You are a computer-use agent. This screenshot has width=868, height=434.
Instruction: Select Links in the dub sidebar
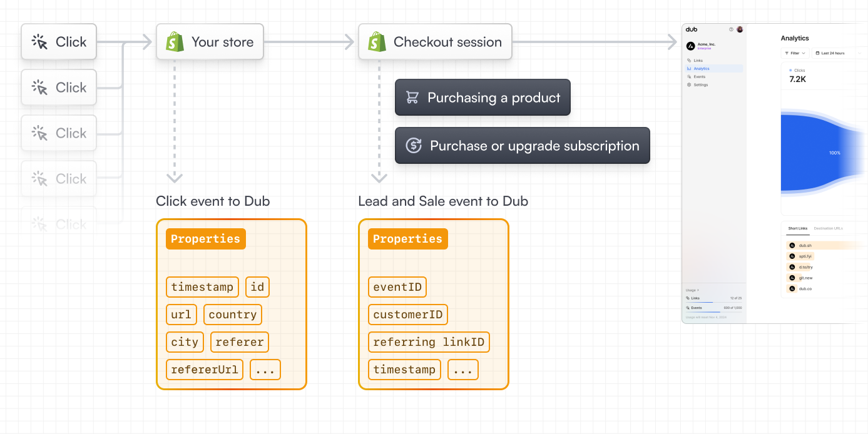coord(698,61)
